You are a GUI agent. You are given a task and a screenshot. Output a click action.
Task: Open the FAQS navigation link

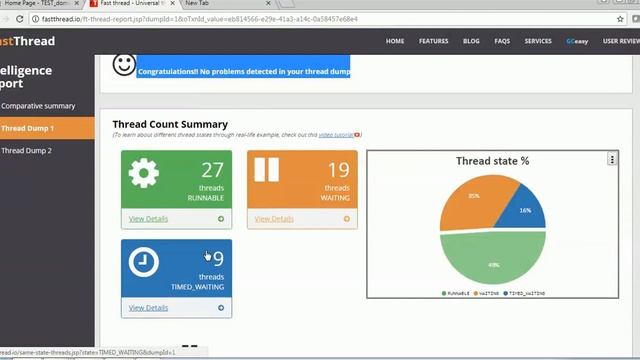(502, 41)
